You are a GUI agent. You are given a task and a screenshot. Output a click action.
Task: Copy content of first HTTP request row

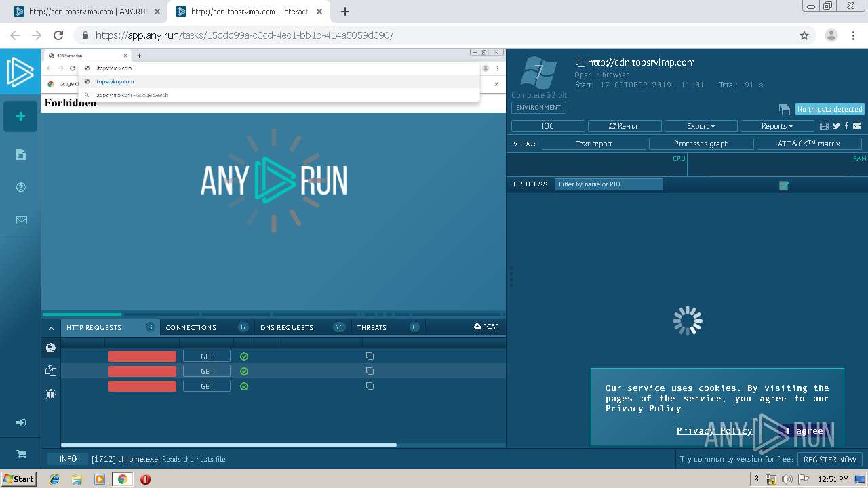[370, 356]
